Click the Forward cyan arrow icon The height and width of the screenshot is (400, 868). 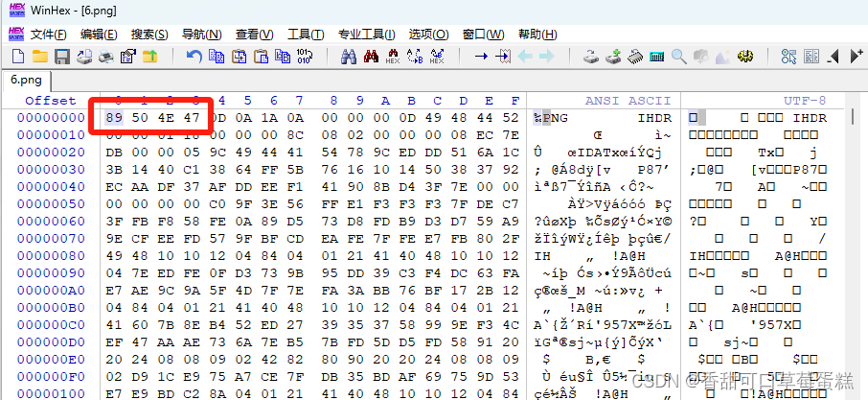546,56
